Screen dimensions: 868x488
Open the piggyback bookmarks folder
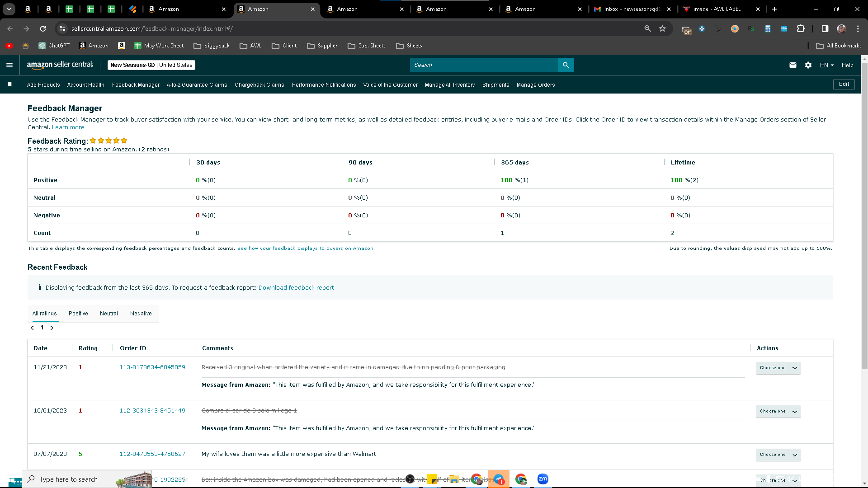pyautogui.click(x=211, y=46)
